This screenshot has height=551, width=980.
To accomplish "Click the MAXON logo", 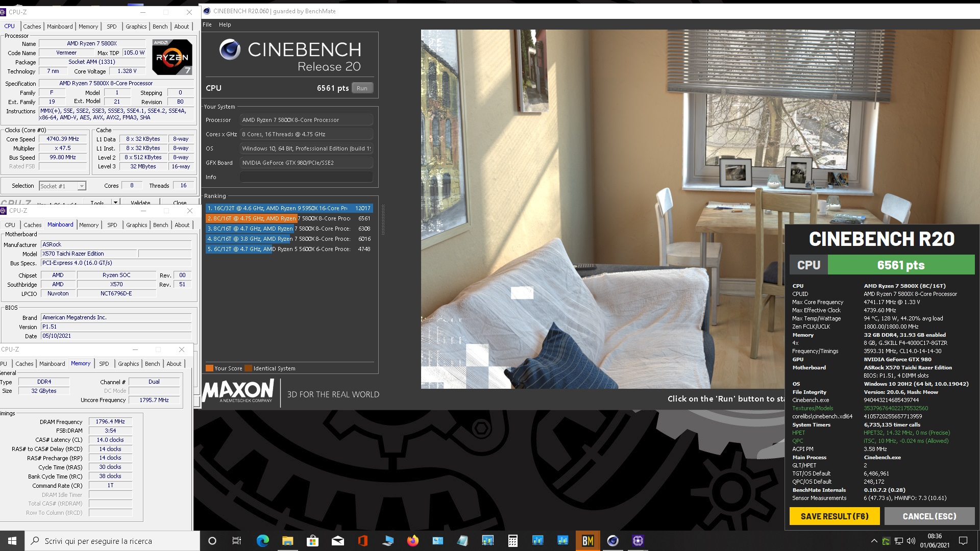I will tap(238, 392).
